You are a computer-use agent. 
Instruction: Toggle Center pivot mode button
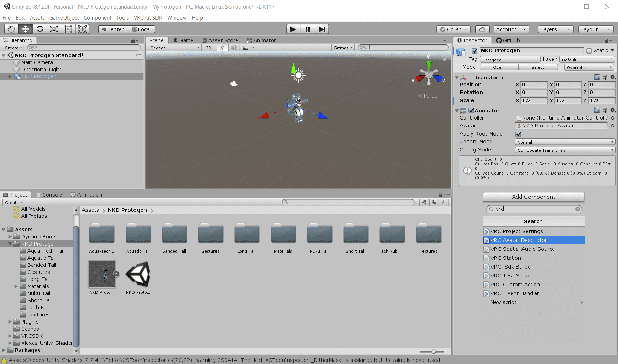tap(113, 29)
